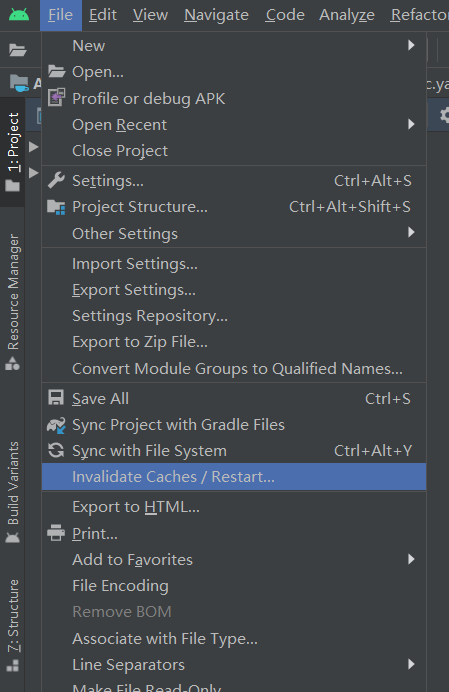Open the Build Variants side tab
The image size is (449, 692).
pos(12,493)
